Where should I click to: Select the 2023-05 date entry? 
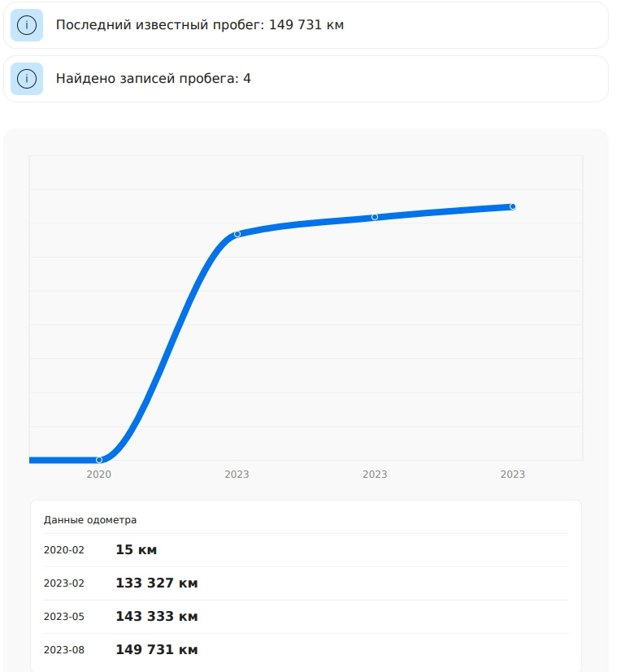(x=64, y=617)
